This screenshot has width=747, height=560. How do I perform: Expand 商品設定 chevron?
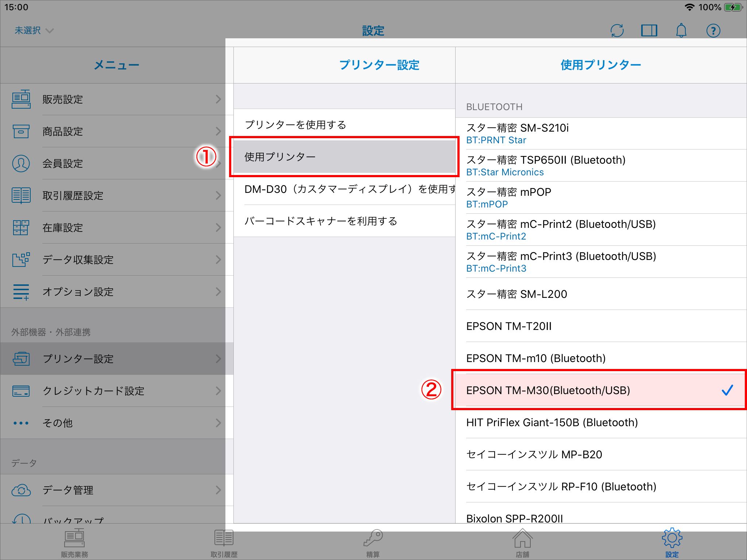pos(218,131)
